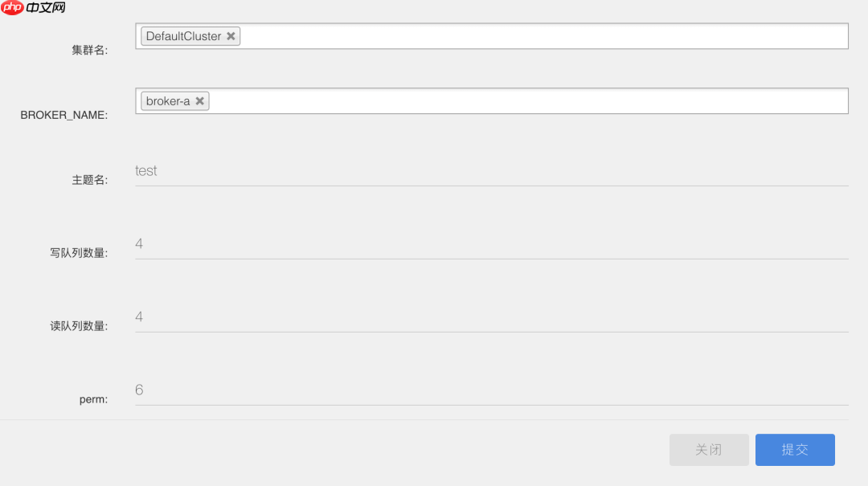Remove the DefaultCluster tag via its x icon
Viewport: 868px width, 486px height.
tap(231, 36)
